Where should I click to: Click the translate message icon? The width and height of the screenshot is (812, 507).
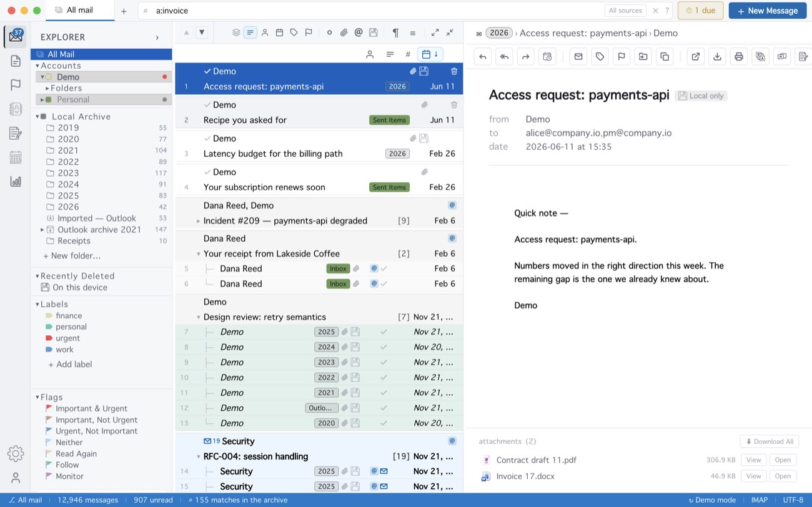click(760, 57)
